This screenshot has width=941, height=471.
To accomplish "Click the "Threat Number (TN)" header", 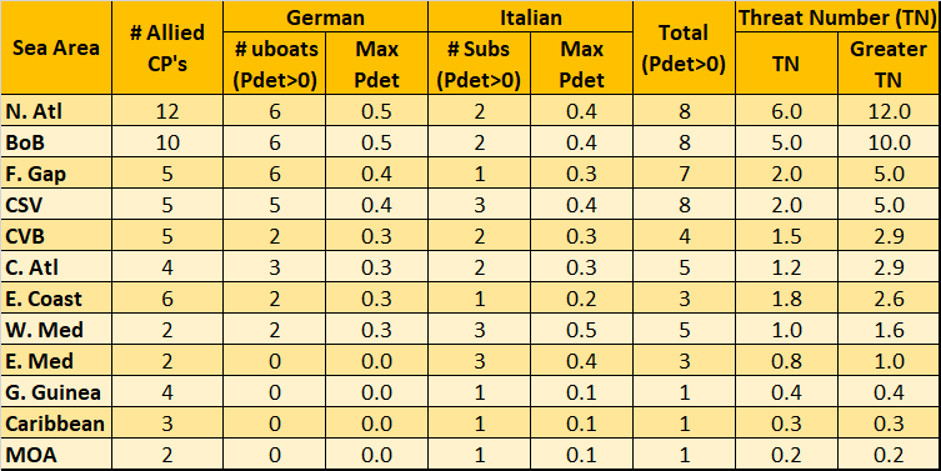I will (x=837, y=17).
